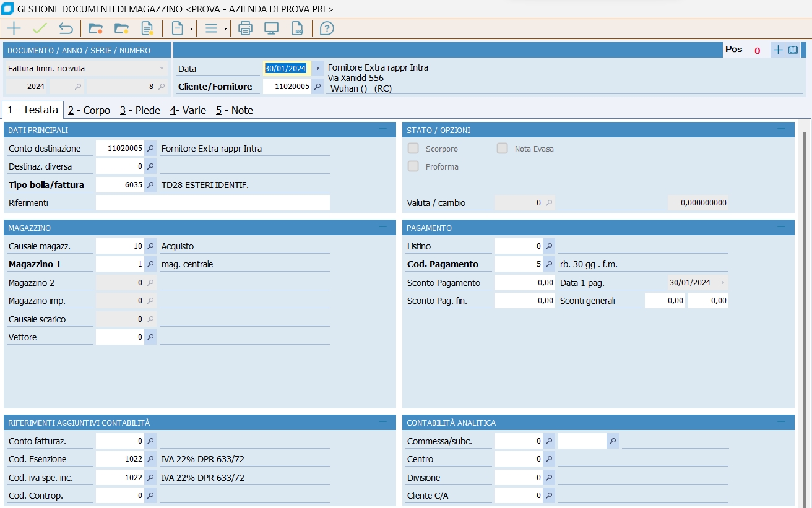Click the undo arrow toolbar icon
Image resolution: width=812 pixels, height=508 pixels.
pyautogui.click(x=66, y=28)
